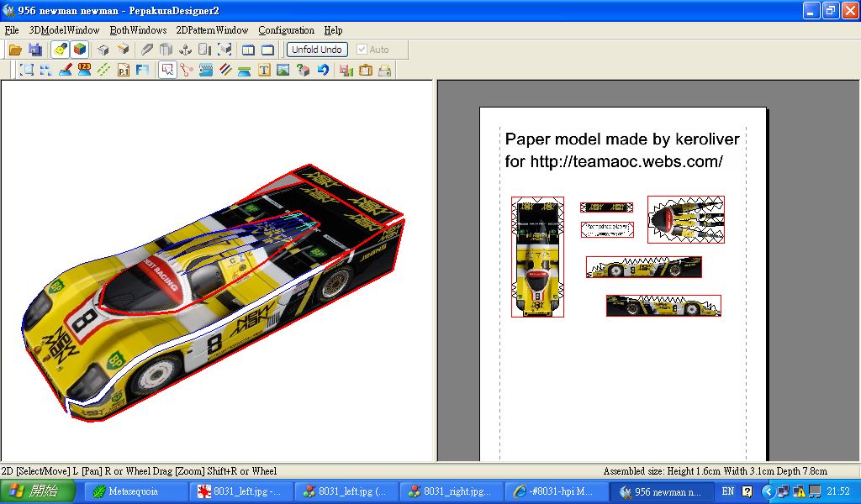Click the blue F flip icon
This screenshot has width=861, height=504.
[x=143, y=70]
